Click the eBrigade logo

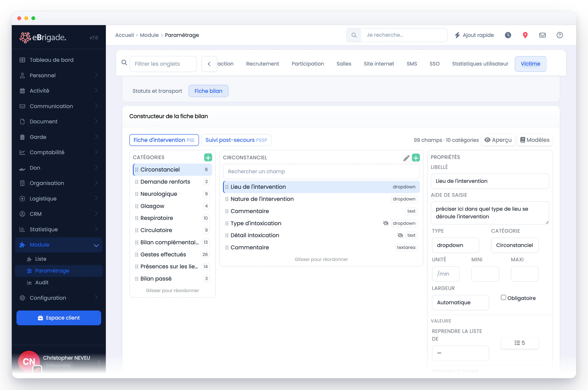(43, 37)
